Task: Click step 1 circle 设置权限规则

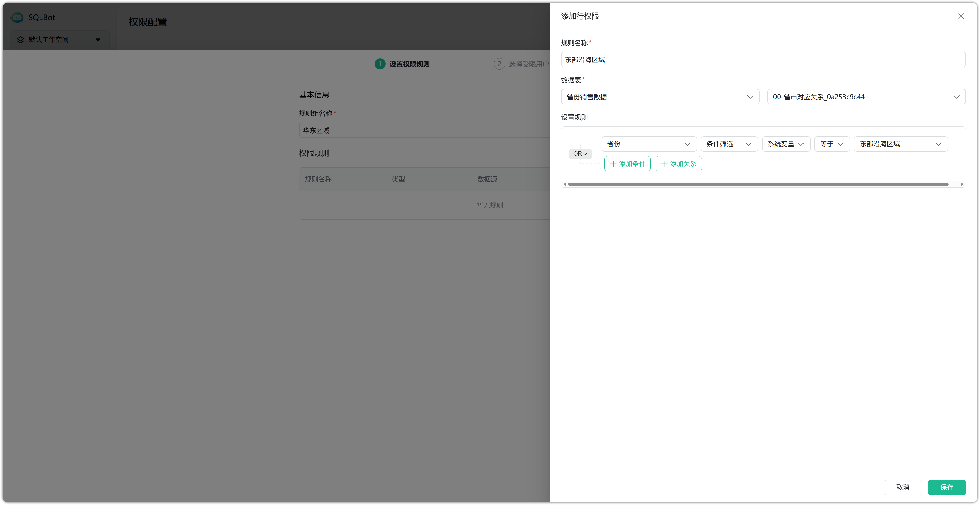Action: click(x=380, y=64)
